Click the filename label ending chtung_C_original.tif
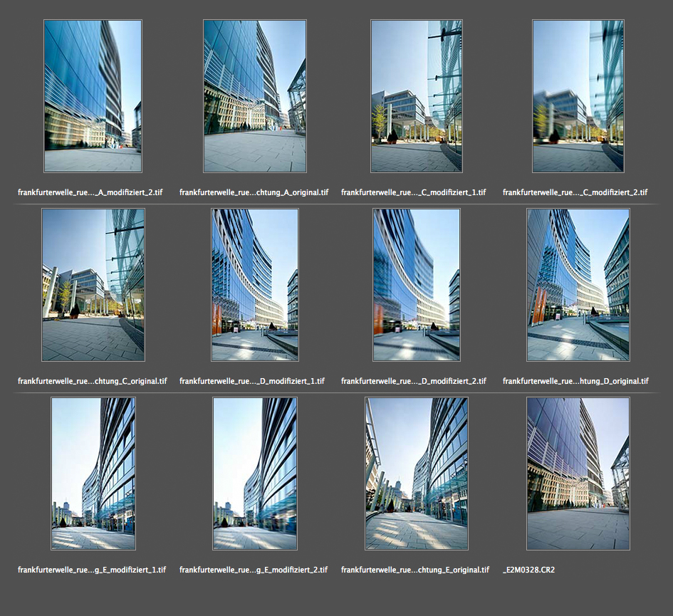The height and width of the screenshot is (616, 673). tap(93, 381)
